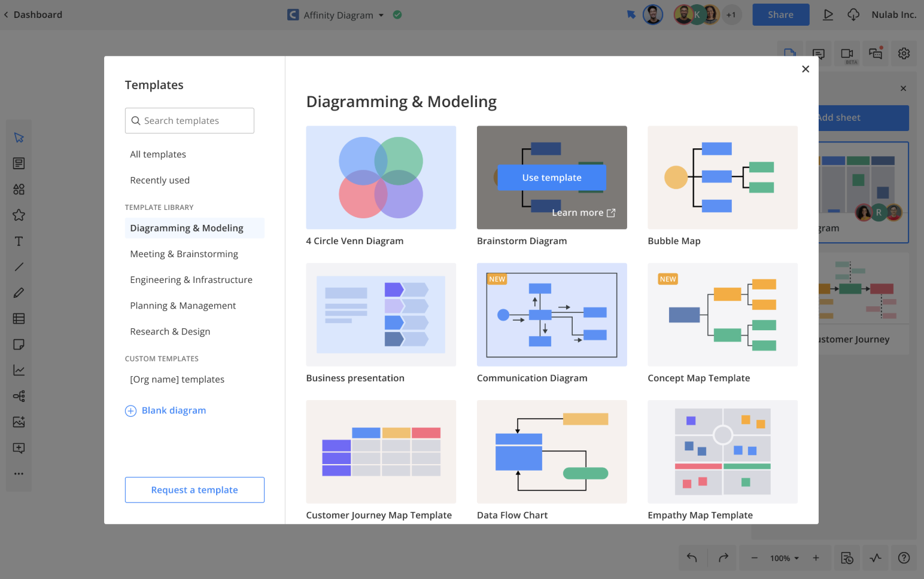Click the sticky note tool icon

click(19, 345)
